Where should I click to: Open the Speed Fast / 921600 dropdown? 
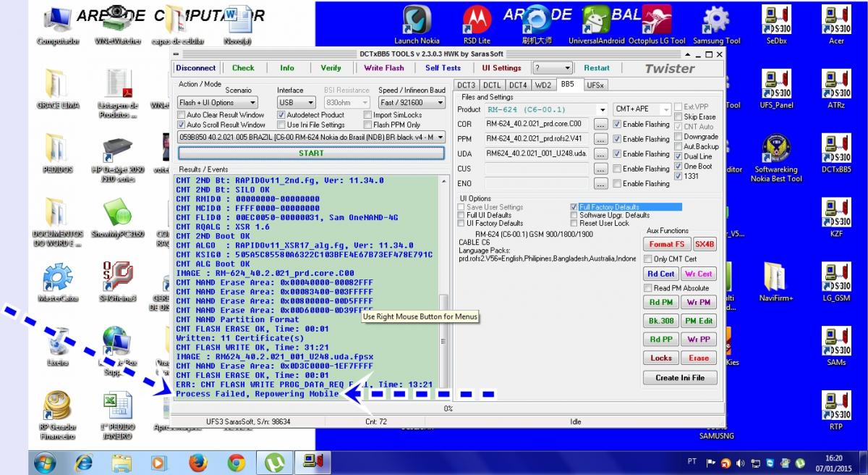tap(412, 103)
